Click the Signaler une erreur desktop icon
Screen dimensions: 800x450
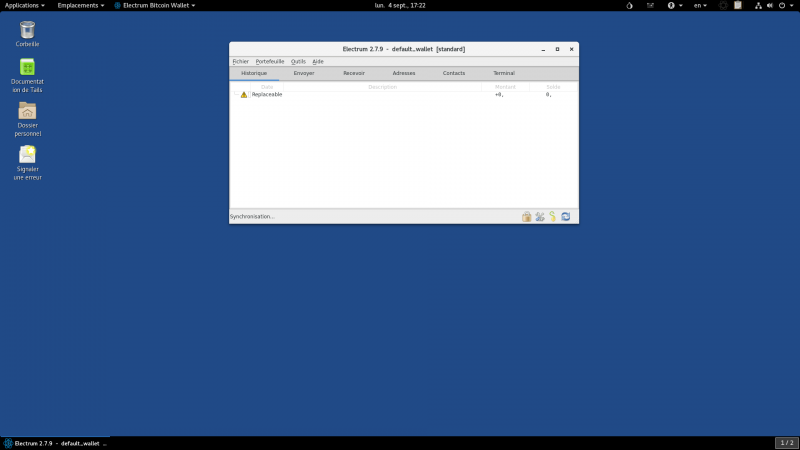pyautogui.click(x=28, y=155)
